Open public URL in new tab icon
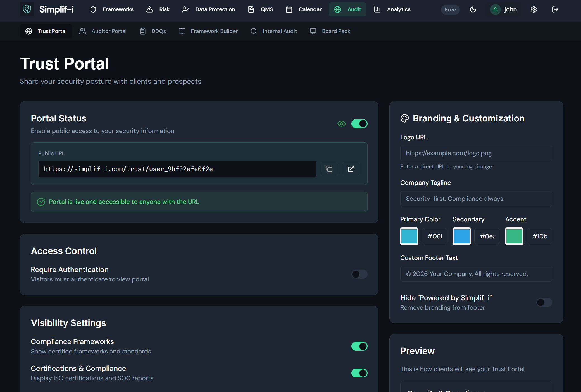Screen dimensions: 581x392 351,169
